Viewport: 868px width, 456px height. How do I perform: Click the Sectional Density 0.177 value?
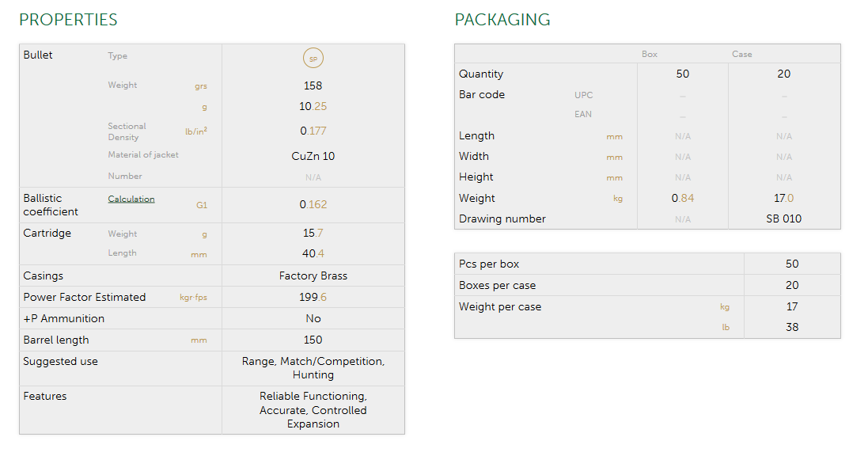(x=313, y=131)
